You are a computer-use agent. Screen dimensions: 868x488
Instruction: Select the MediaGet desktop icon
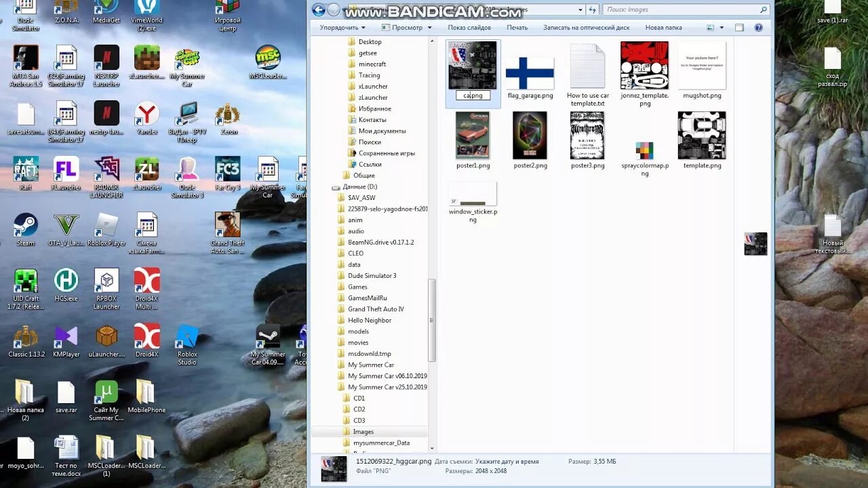pyautogui.click(x=106, y=12)
